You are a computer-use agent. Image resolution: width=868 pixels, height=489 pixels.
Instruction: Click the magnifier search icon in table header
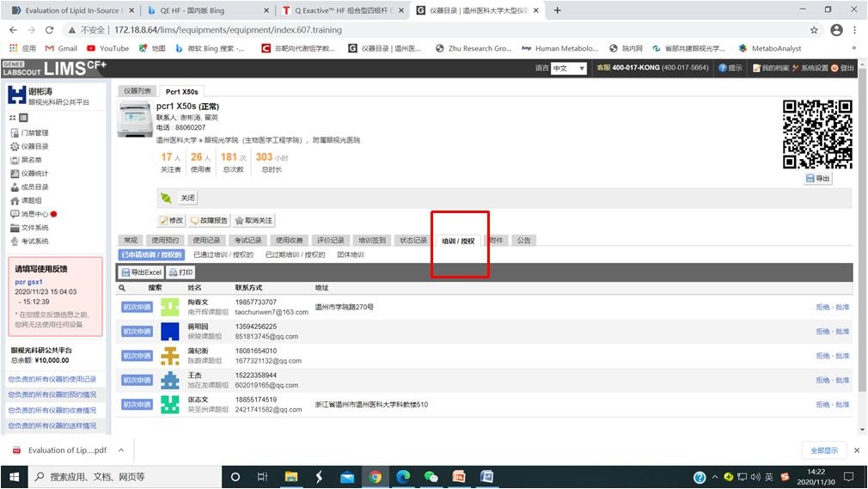coord(122,288)
